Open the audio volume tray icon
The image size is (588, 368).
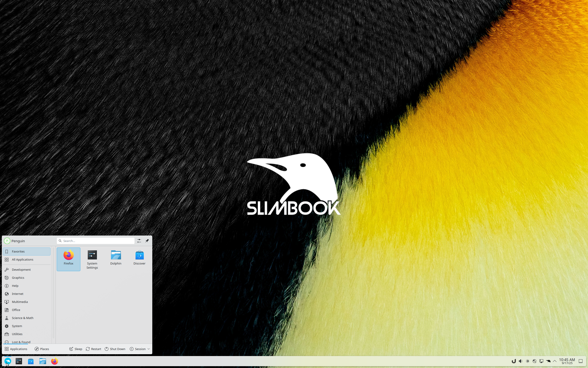520,361
